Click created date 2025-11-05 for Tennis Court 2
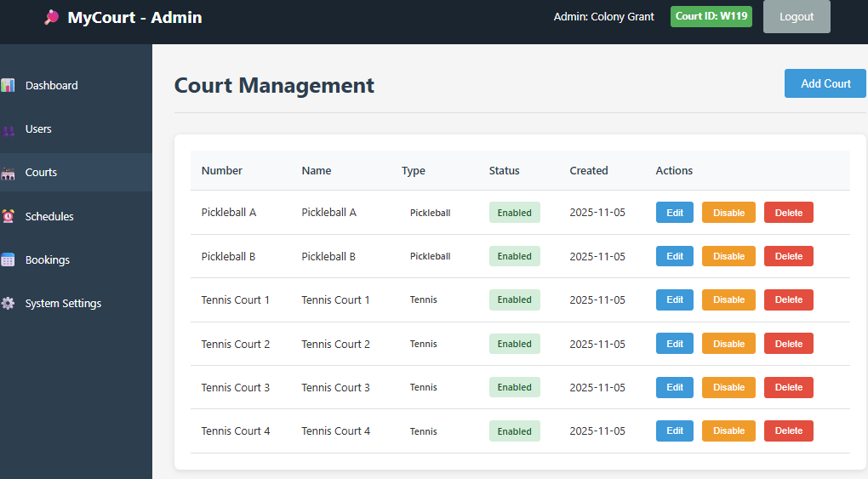868x479 pixels. coord(597,344)
